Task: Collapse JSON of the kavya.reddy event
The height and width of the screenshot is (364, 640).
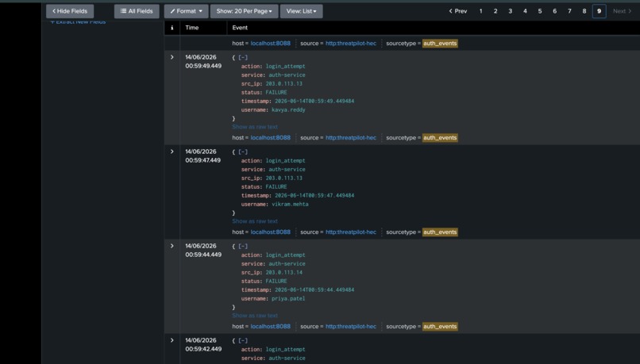Action: pos(243,57)
